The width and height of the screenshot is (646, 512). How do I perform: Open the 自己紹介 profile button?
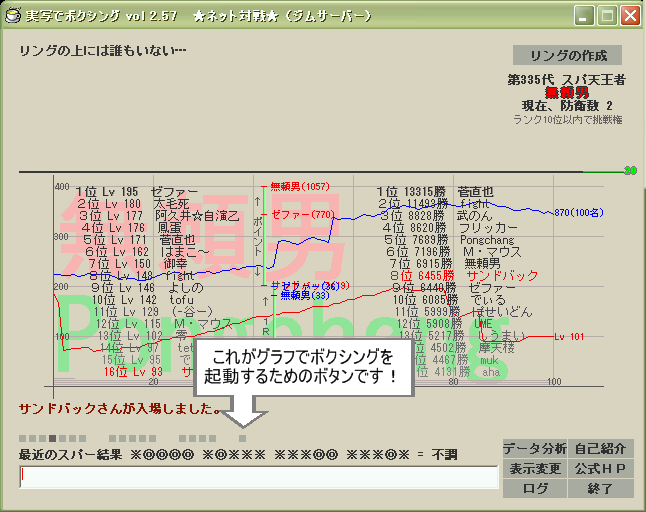pyautogui.click(x=600, y=448)
